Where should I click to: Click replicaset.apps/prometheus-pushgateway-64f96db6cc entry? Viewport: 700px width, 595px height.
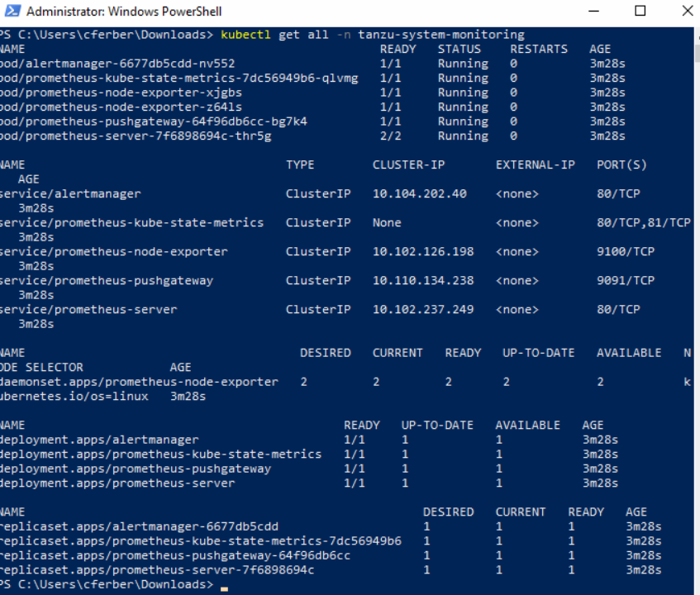[x=175, y=555]
